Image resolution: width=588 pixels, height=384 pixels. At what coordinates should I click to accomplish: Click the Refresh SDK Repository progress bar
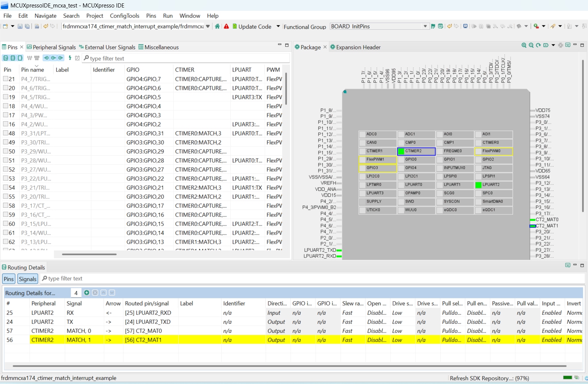[567, 378]
